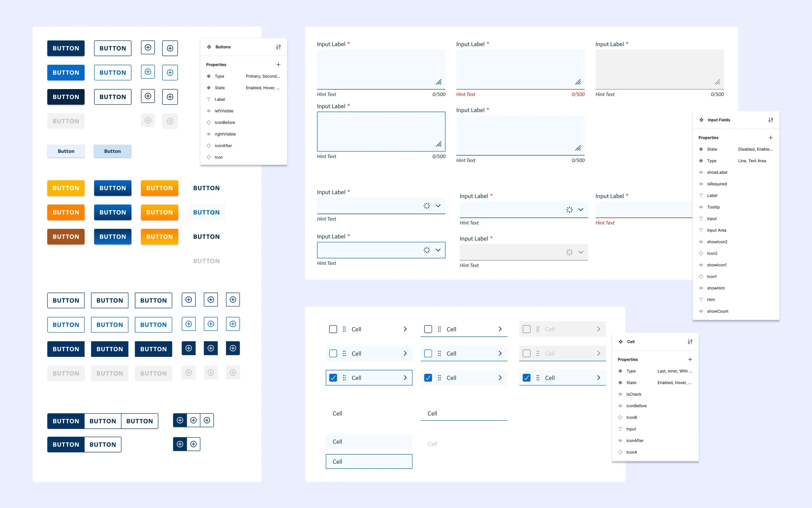Click the brown dark-orange BUTTON swatch
Image resolution: width=812 pixels, height=508 pixels.
(66, 237)
